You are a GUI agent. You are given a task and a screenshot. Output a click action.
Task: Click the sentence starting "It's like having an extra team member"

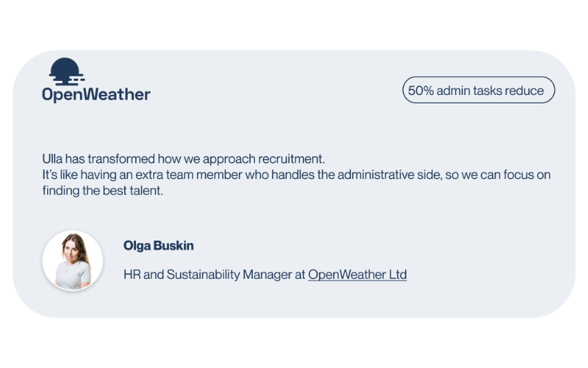[x=296, y=175]
